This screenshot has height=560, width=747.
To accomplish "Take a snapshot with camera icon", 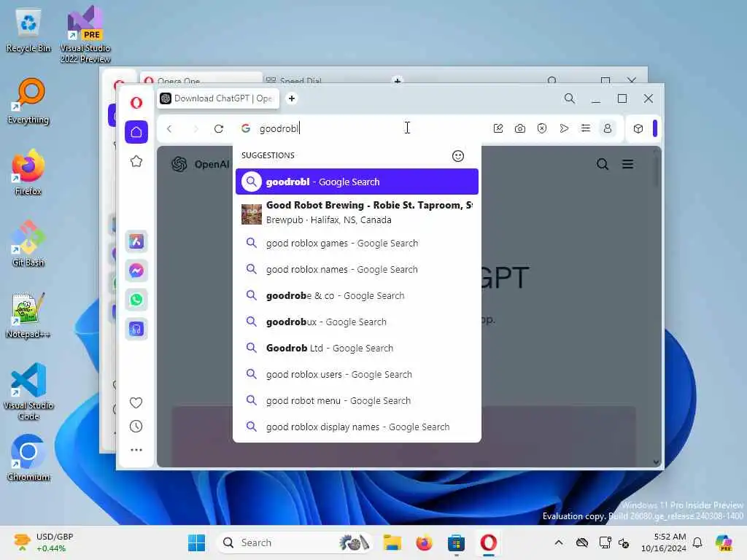I will (520, 128).
